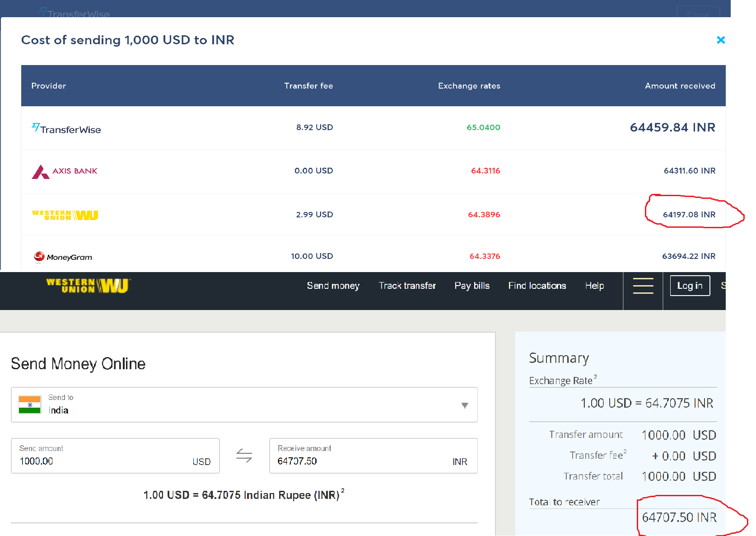Screen dimensions: 756x536
Task: Open Find locations page
Action: pyautogui.click(x=537, y=286)
